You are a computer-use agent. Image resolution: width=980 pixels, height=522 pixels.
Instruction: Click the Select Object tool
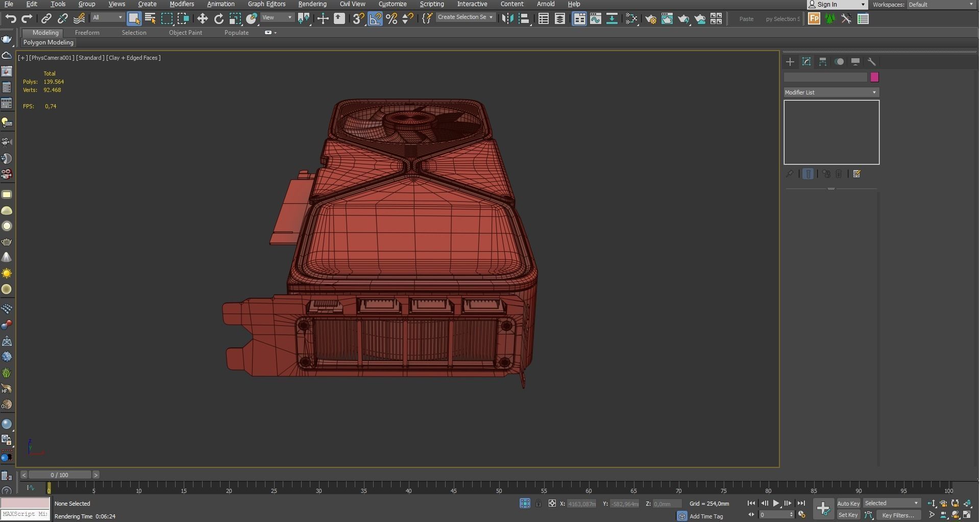(134, 19)
